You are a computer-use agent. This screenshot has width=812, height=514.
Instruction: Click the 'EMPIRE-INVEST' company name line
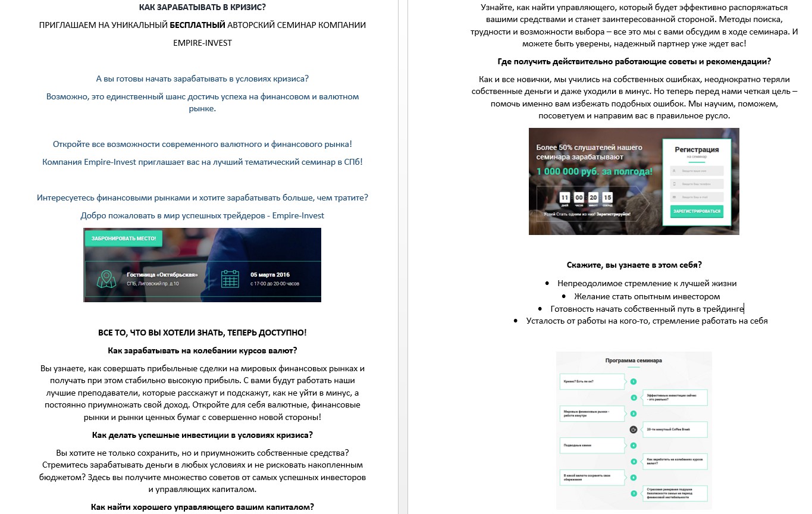point(202,43)
